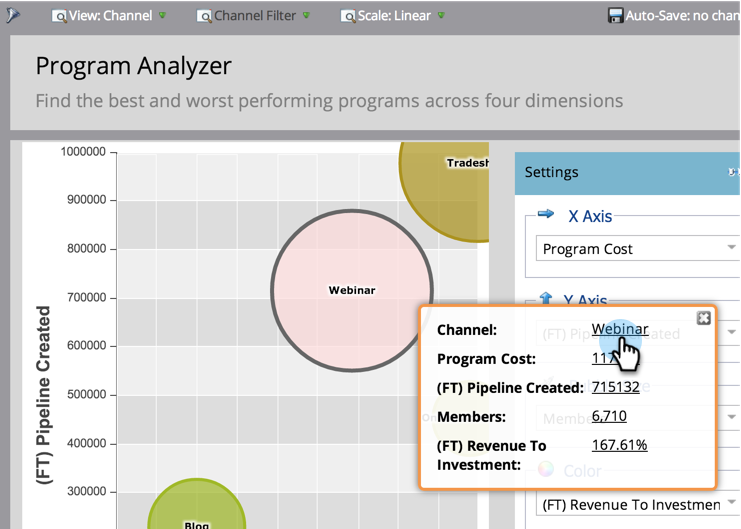Open the Program Cost X Axis dropdown

click(638, 249)
